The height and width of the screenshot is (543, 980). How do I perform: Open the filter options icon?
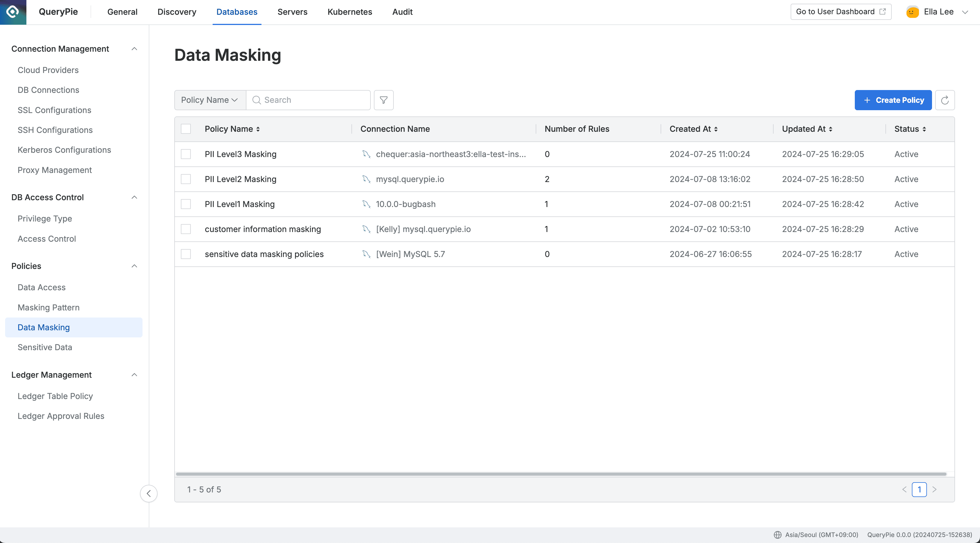click(x=384, y=100)
